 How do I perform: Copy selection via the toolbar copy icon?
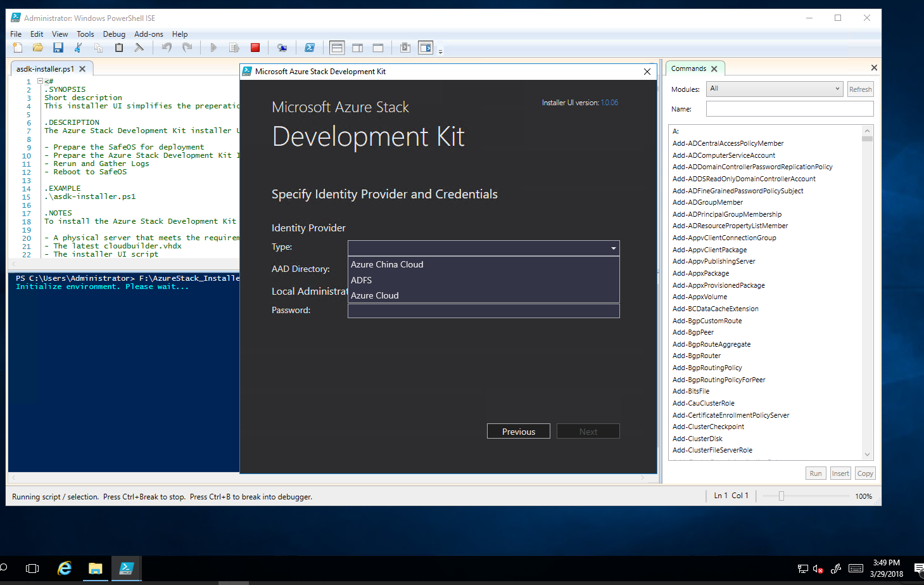click(x=98, y=48)
